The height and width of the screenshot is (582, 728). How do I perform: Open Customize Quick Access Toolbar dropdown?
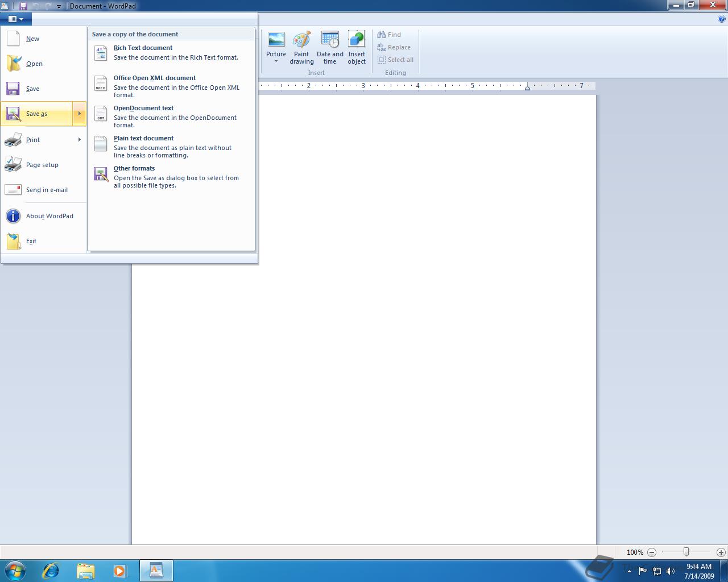tap(59, 6)
